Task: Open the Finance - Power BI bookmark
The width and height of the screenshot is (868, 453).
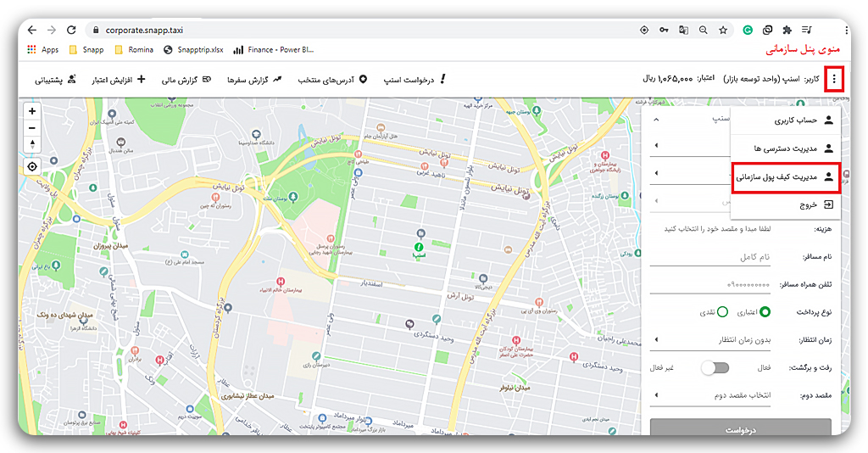Action: [274, 50]
